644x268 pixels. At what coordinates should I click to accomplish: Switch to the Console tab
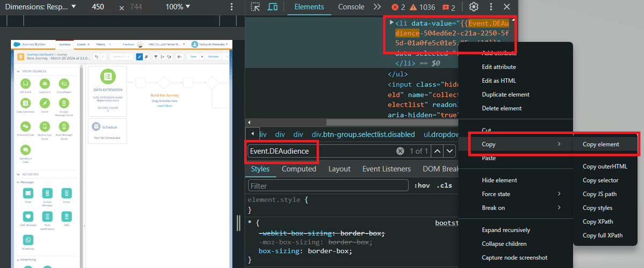point(351,7)
